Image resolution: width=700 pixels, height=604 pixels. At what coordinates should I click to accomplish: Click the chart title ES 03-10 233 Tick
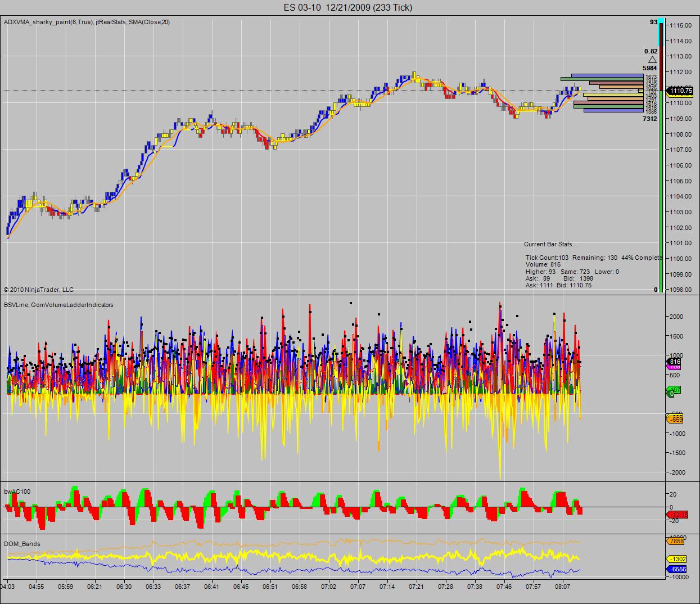(347, 7)
